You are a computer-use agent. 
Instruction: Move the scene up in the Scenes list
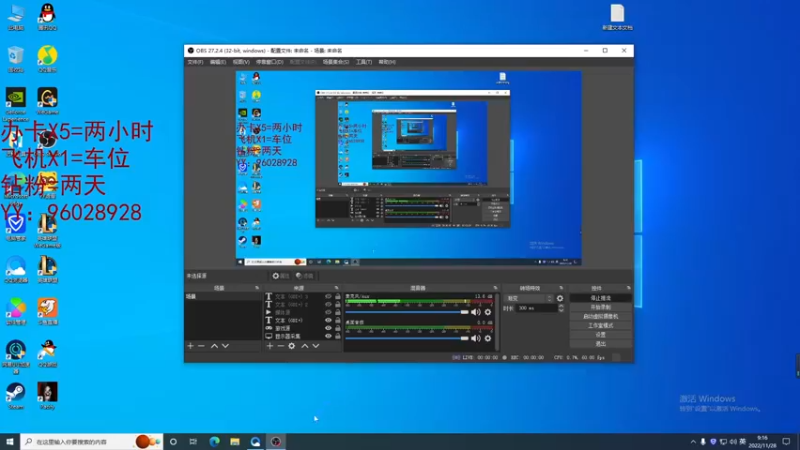pyautogui.click(x=214, y=346)
